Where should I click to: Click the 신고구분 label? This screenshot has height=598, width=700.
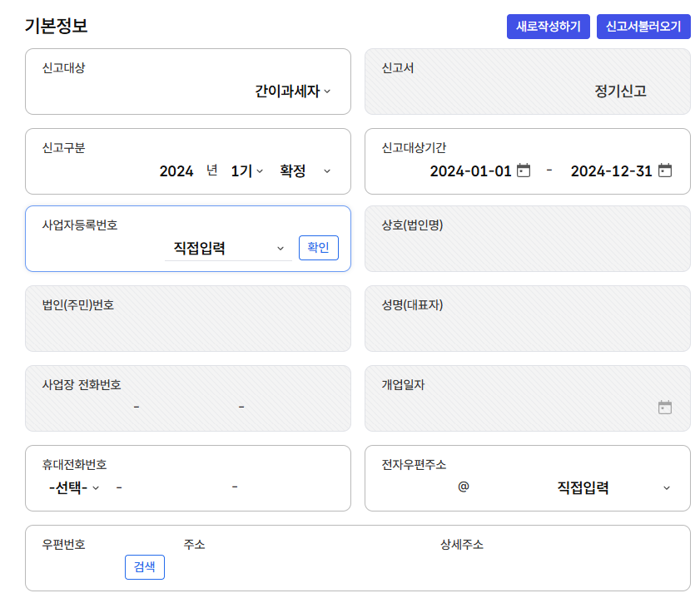click(x=63, y=147)
